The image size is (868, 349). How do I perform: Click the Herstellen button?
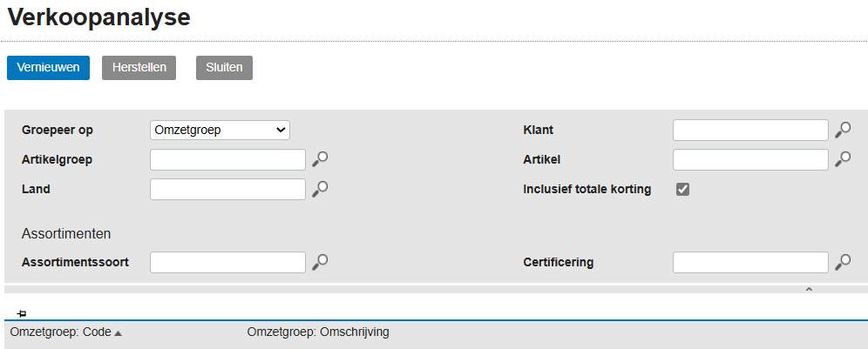(139, 67)
